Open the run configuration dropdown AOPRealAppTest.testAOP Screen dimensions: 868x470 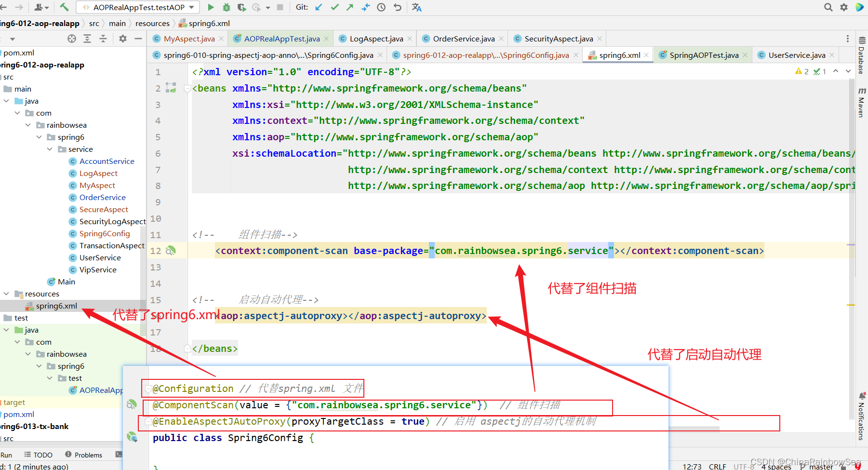(139, 7)
